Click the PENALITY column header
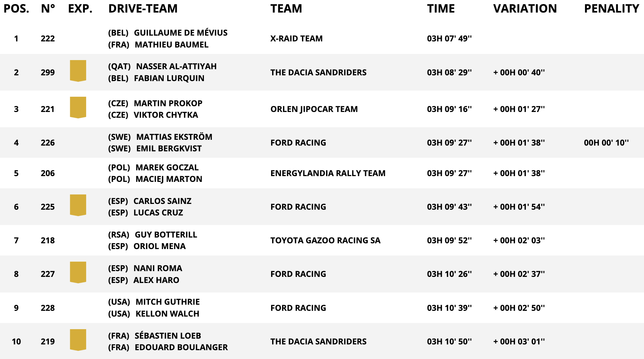This screenshot has height=359, width=644. (611, 8)
